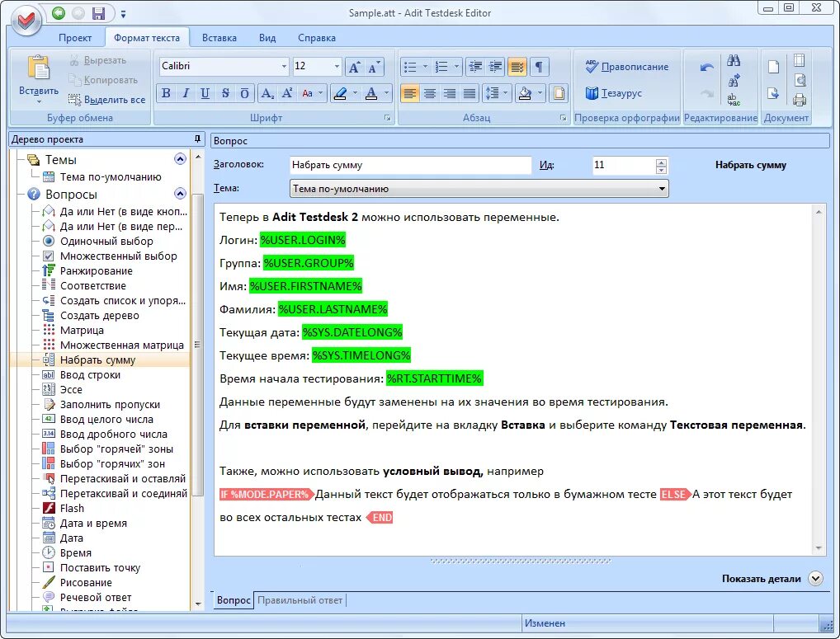
Task: Open the Тема по-умолчанию combo box
Action: [x=479, y=188]
